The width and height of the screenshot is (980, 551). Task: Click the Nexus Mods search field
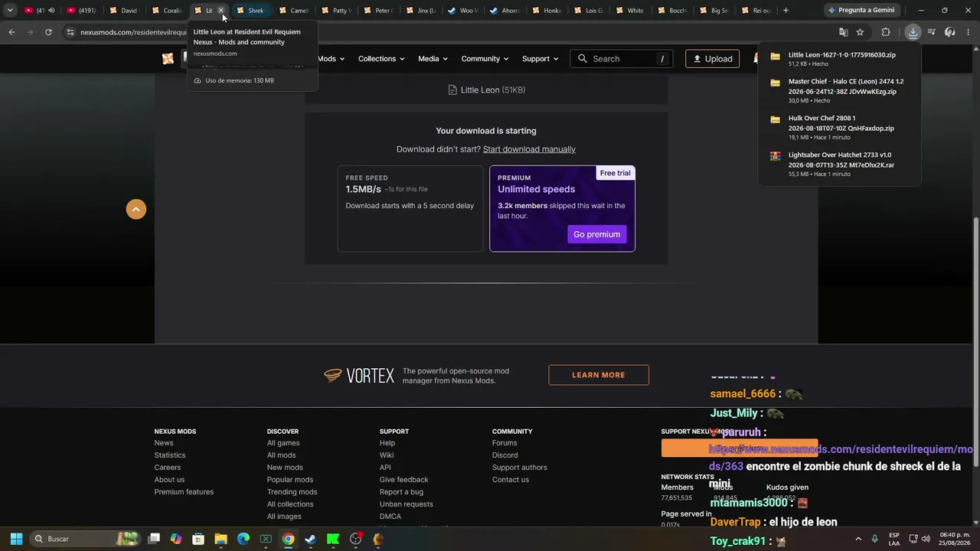(x=622, y=59)
